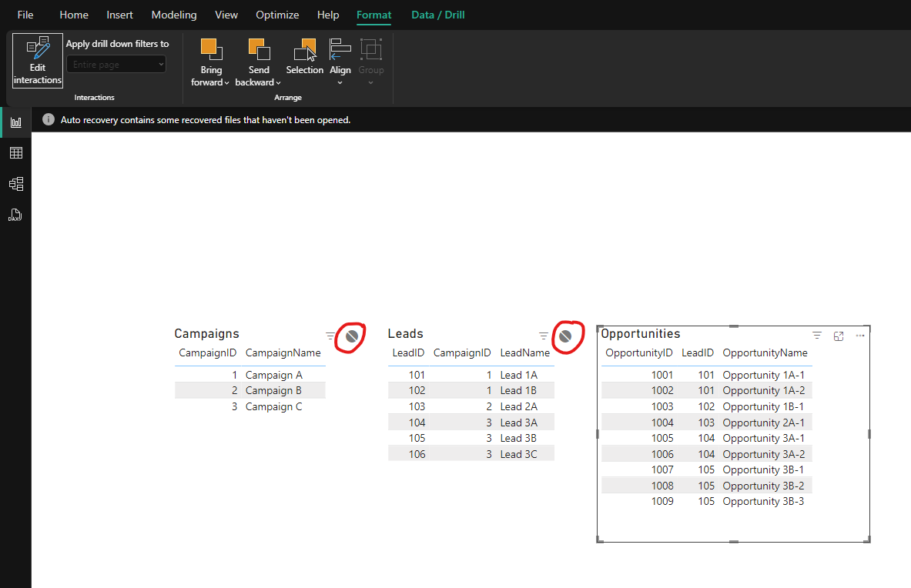This screenshot has width=911, height=588.
Task: Click OpportunityID value 1006
Action: 661,455
